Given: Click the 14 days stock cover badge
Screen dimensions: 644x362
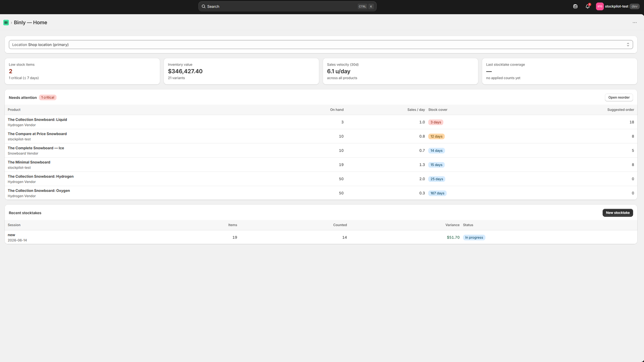Looking at the screenshot, I should [x=436, y=150].
